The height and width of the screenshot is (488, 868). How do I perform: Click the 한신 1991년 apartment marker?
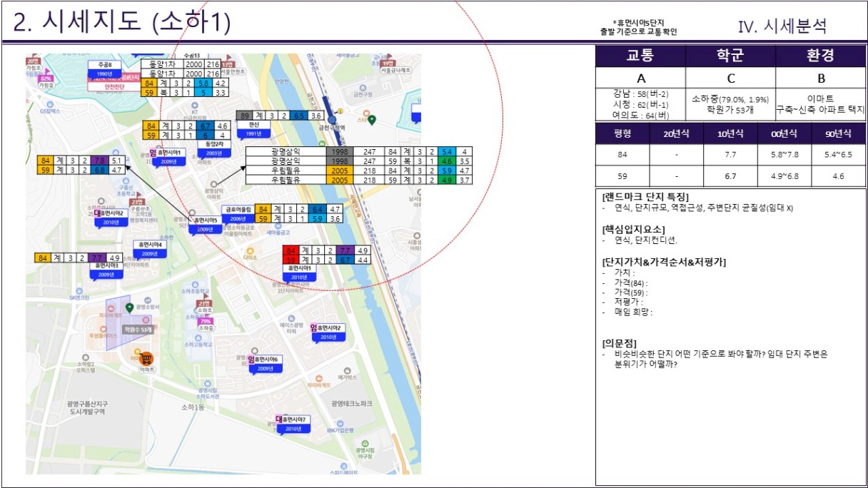tap(254, 129)
